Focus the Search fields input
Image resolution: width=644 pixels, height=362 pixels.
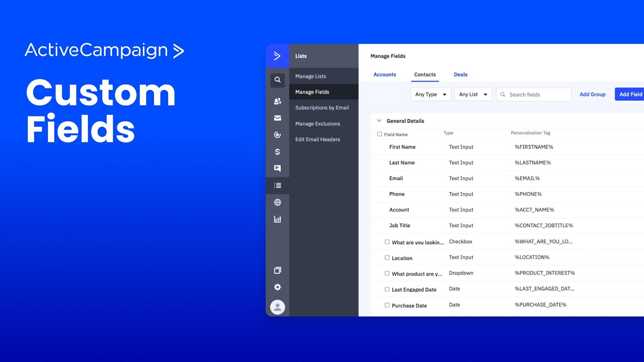[x=534, y=95]
